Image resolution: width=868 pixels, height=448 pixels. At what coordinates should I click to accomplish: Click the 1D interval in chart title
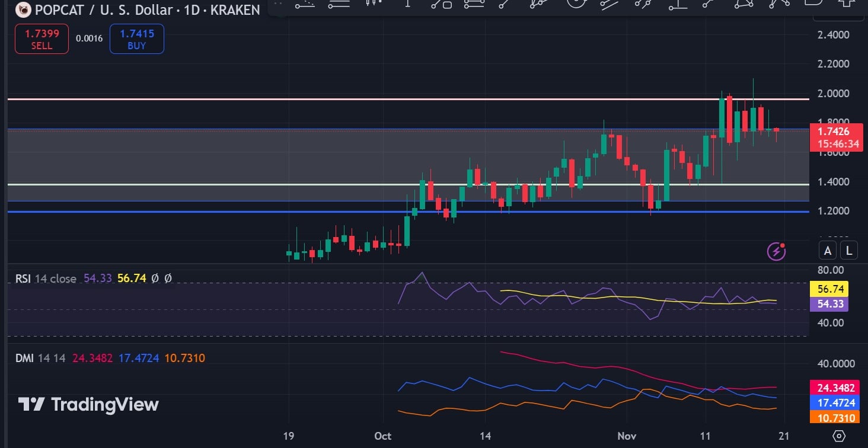click(x=190, y=9)
